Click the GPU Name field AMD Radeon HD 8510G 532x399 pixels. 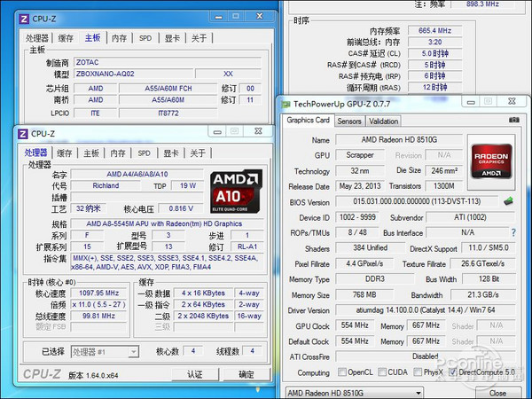tap(399, 139)
